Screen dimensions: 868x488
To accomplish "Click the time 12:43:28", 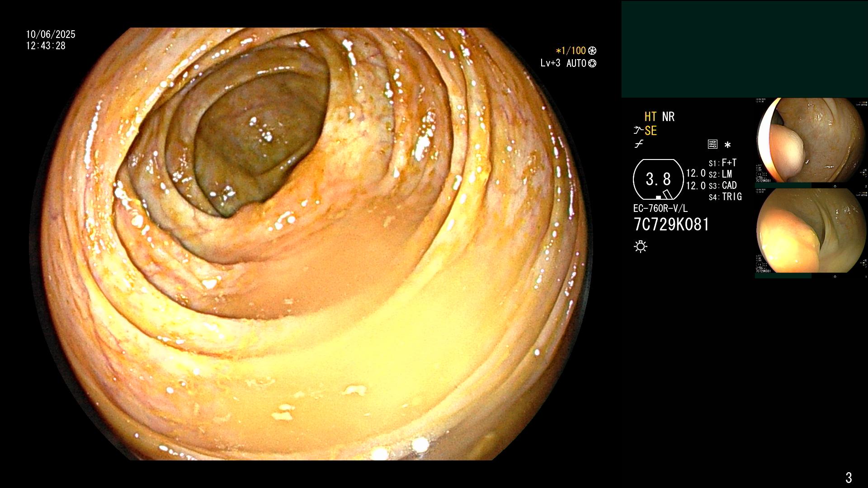I will pyautogui.click(x=46, y=46).
